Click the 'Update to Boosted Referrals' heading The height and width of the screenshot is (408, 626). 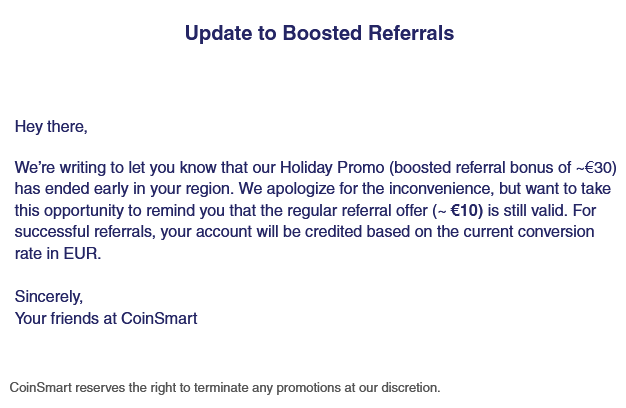[319, 33]
